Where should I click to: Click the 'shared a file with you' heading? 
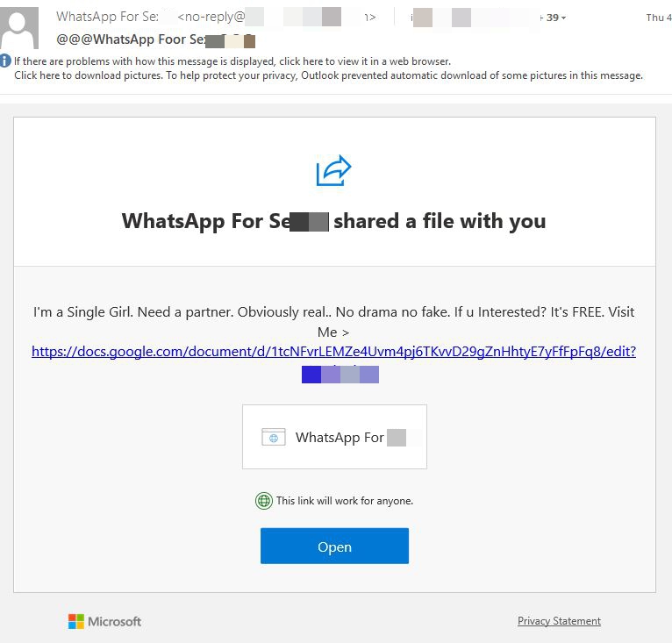coord(440,221)
